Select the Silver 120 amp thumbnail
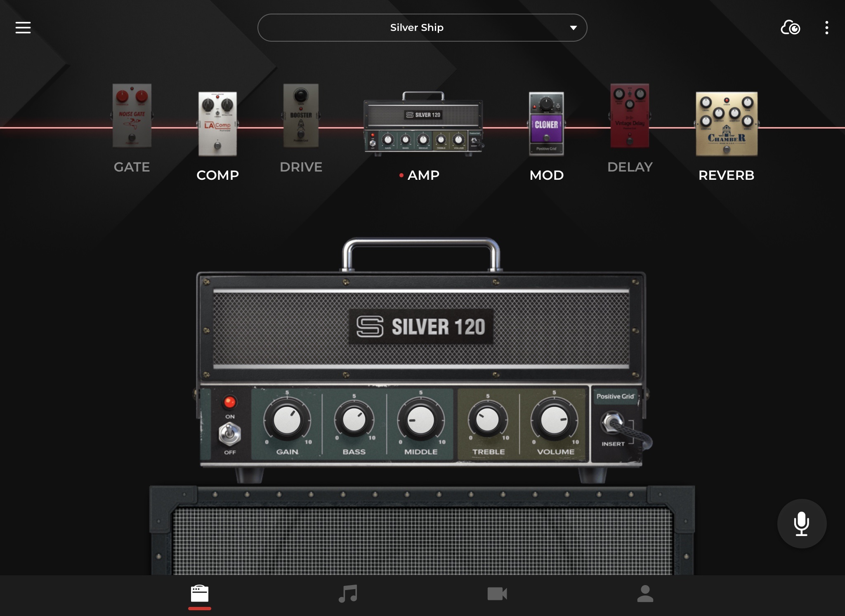This screenshot has height=616, width=845. point(423,124)
